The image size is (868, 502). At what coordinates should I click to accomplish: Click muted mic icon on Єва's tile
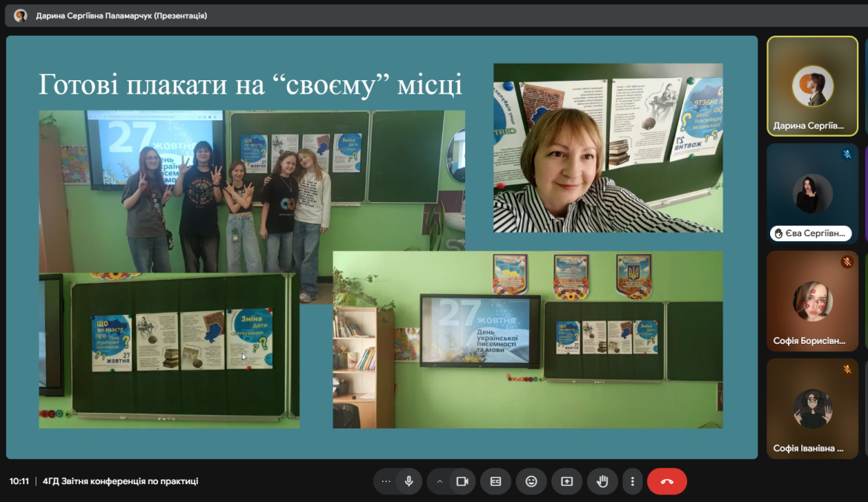[x=846, y=154]
